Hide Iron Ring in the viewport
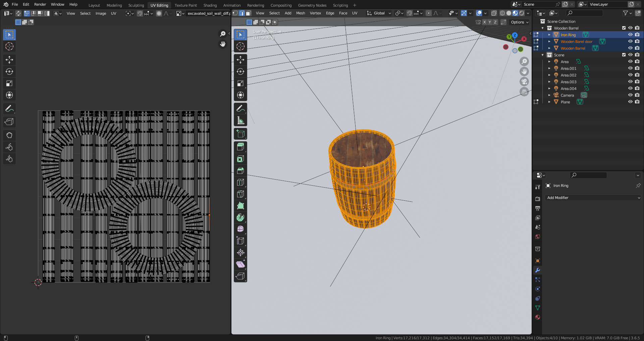 tap(630, 35)
